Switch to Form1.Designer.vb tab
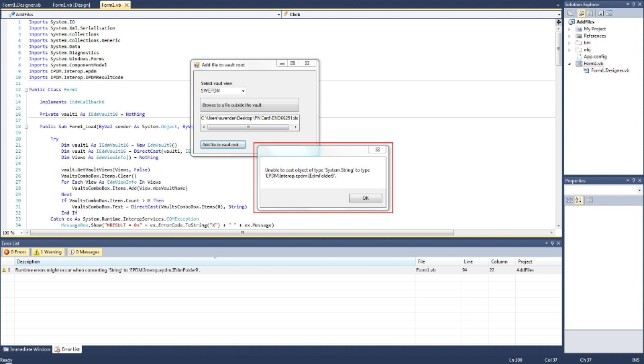Screen dimensions: 644x364 [x=21, y=5]
